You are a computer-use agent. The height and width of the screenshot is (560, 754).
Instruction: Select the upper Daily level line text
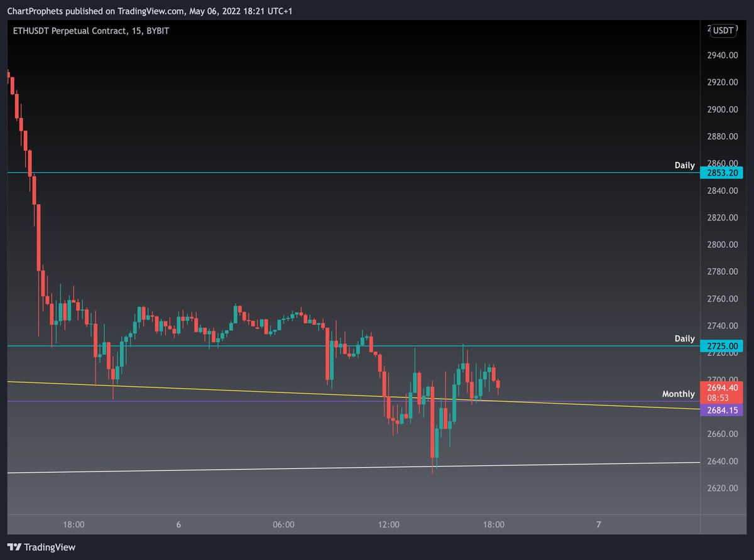[685, 165]
